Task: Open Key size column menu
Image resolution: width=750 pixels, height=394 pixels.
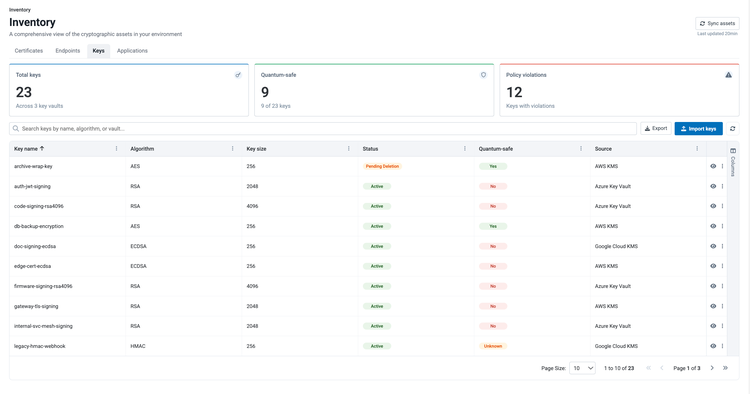Action: [348, 149]
